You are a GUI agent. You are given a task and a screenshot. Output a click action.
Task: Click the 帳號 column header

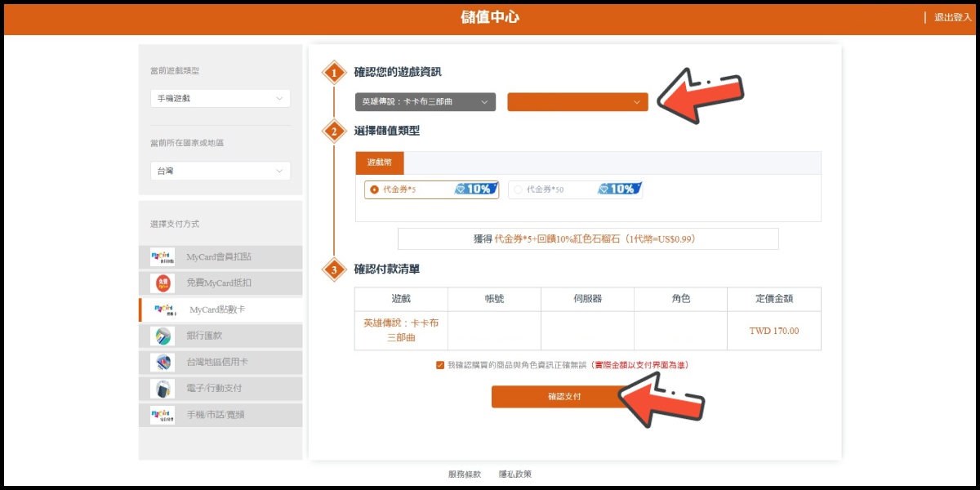pos(495,299)
